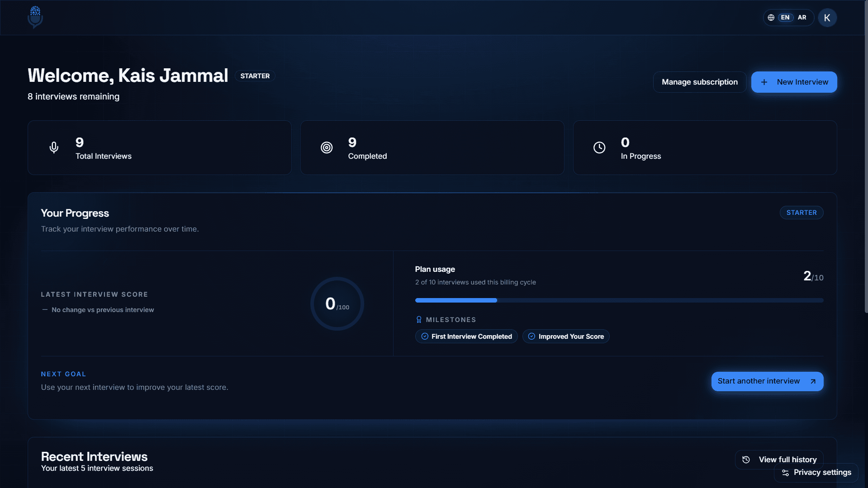This screenshot has height=488, width=868.
Task: Click 'Your latest 5 interview sessions' text
Action: [x=97, y=468]
